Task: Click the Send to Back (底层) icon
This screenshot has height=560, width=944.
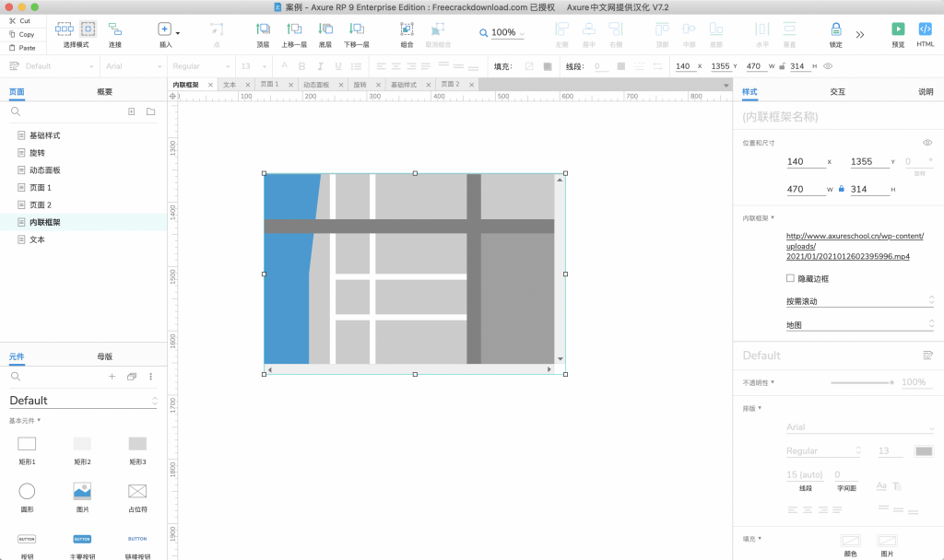Action: [324, 29]
